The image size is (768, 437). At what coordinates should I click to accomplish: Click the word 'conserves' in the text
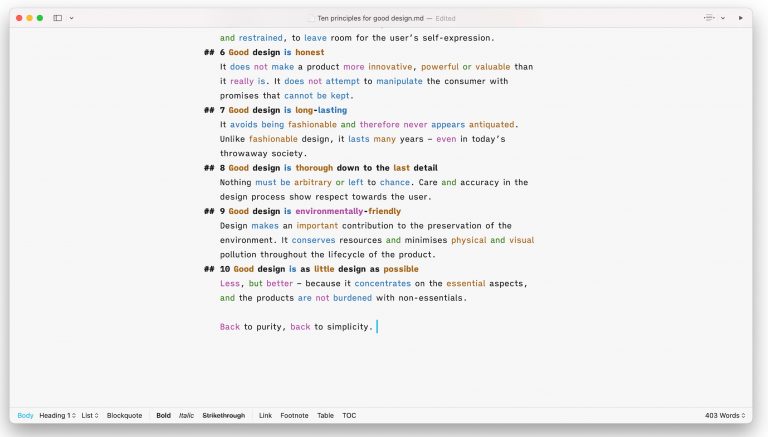pyautogui.click(x=313, y=240)
